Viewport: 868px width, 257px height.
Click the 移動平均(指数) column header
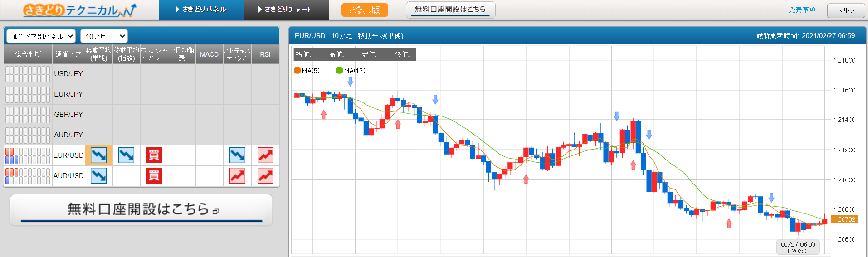[x=126, y=54]
